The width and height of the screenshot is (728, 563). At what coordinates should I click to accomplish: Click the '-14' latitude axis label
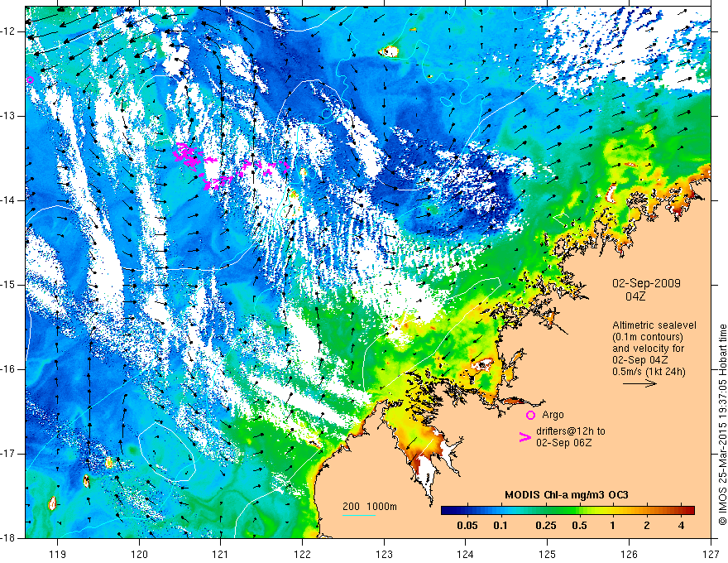[9, 200]
